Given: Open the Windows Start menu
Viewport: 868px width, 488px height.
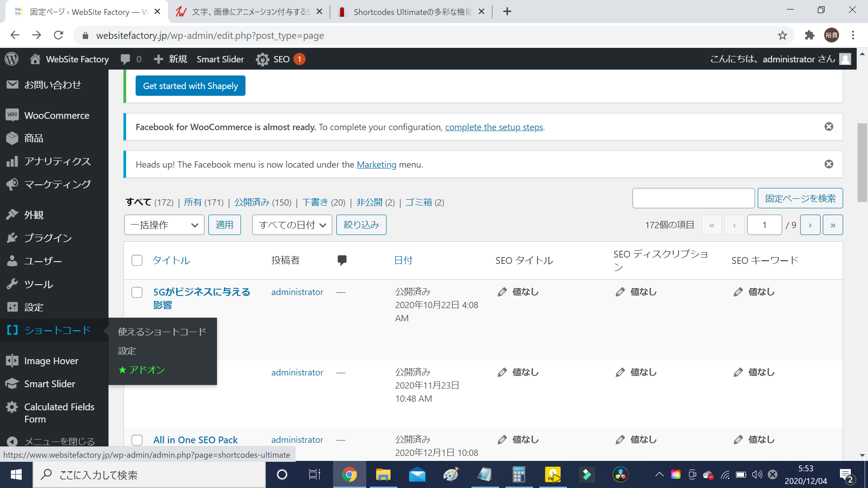Looking at the screenshot, I should pyautogui.click(x=16, y=474).
